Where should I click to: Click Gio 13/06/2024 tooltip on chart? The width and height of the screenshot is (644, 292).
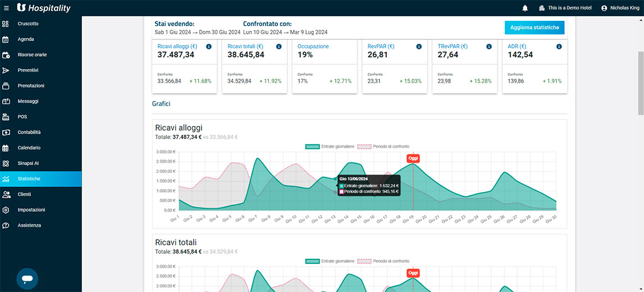point(369,185)
